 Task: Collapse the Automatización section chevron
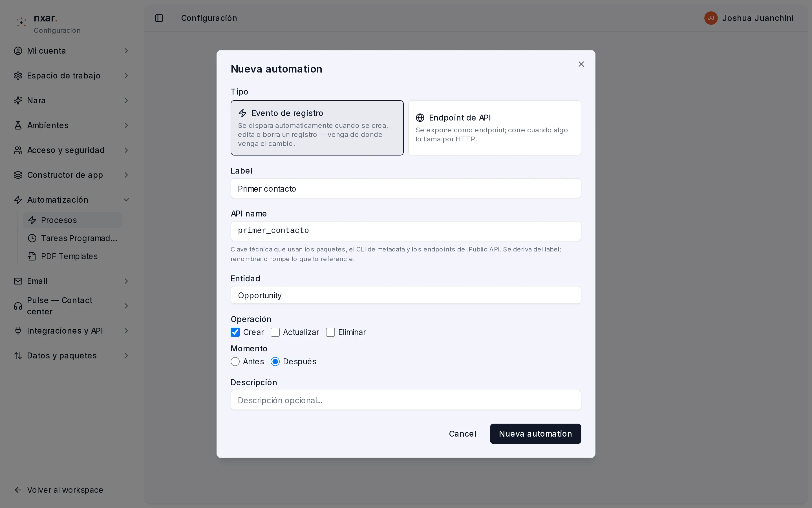pos(127,200)
